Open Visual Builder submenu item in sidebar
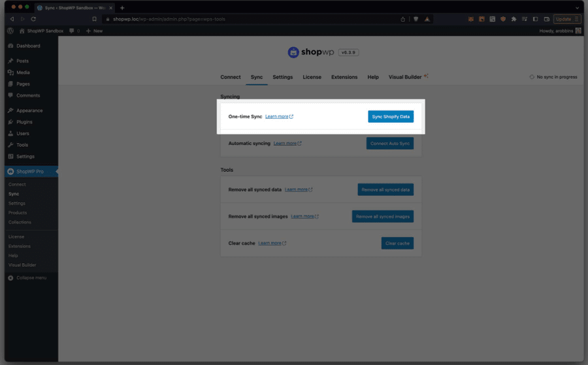This screenshot has width=588, height=365. [x=22, y=265]
